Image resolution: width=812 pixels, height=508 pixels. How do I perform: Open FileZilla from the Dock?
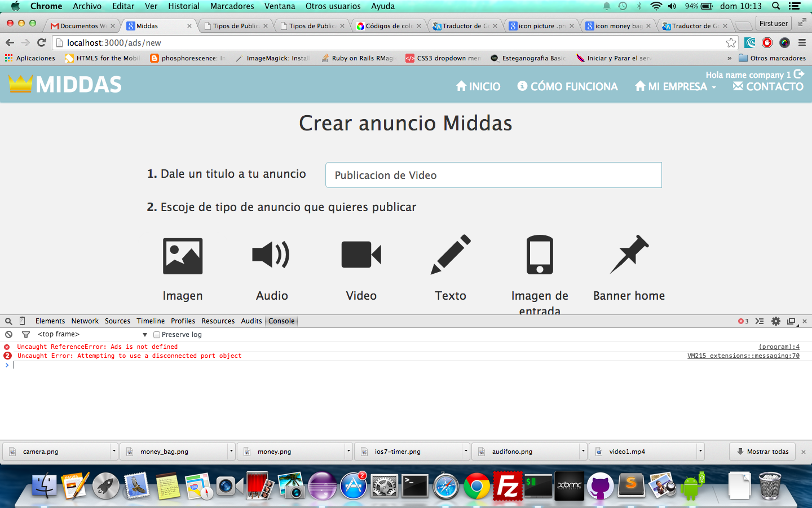pyautogui.click(x=507, y=486)
